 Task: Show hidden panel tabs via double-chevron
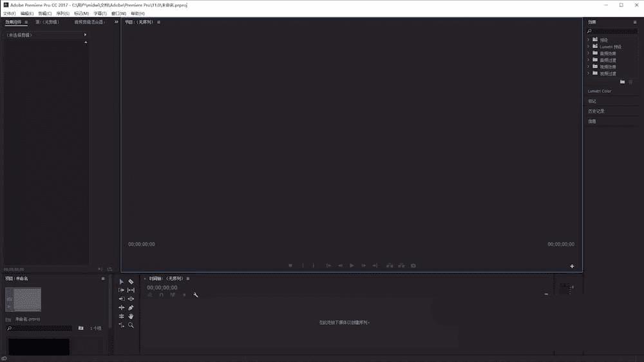point(116,22)
